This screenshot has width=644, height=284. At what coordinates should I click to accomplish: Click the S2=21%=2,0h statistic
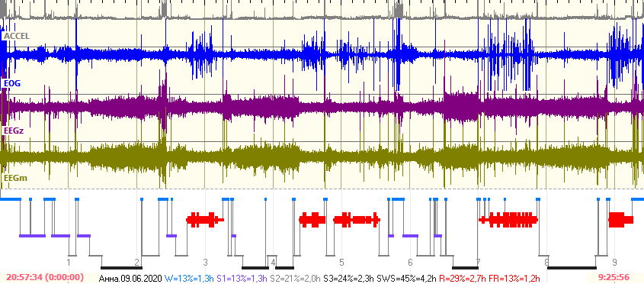click(x=296, y=279)
